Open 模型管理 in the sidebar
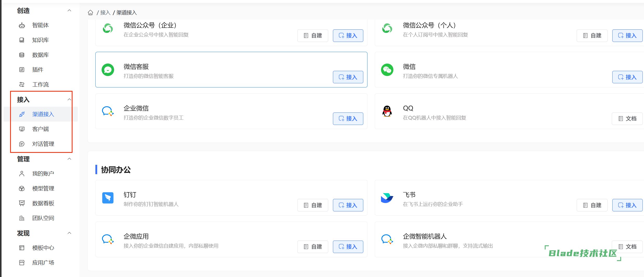644x277 pixels. [43, 188]
